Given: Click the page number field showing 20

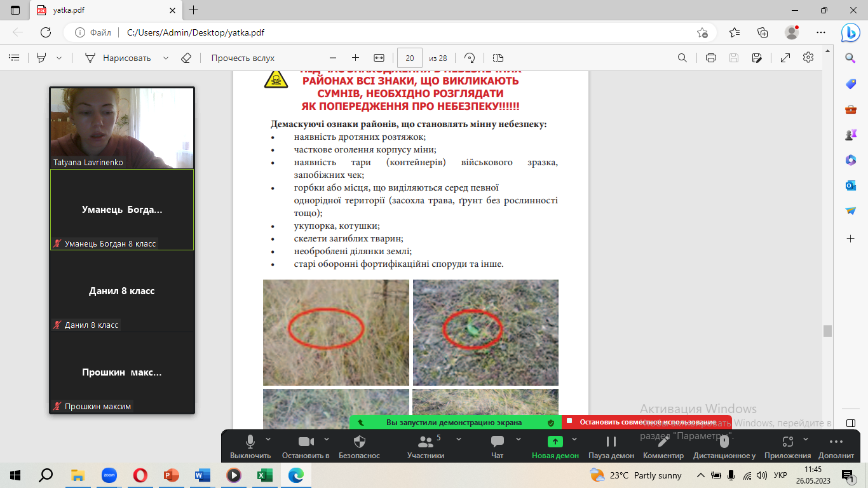Looking at the screenshot, I should [410, 58].
